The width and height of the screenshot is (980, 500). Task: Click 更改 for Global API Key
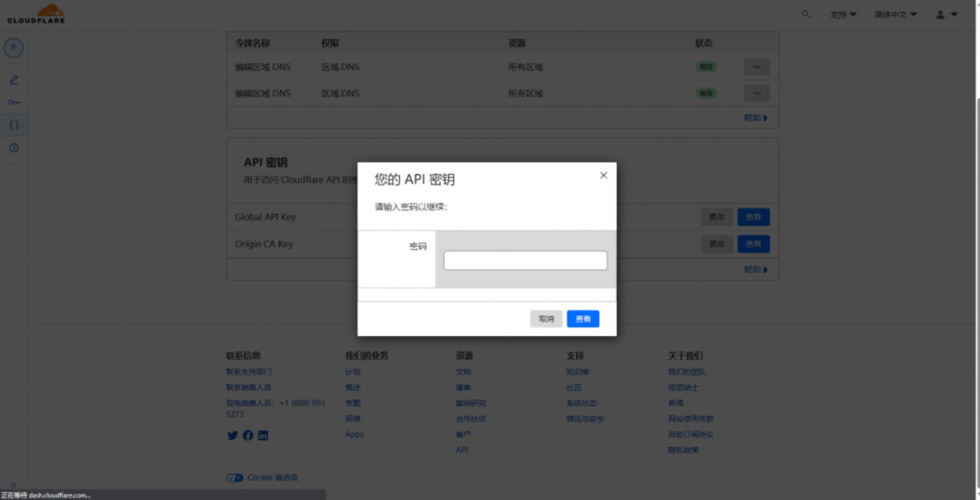point(717,217)
